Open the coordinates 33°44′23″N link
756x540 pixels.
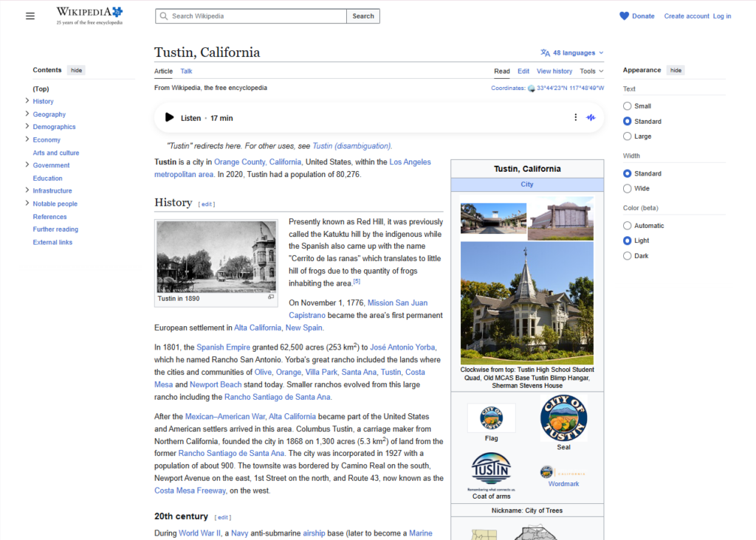coord(570,88)
